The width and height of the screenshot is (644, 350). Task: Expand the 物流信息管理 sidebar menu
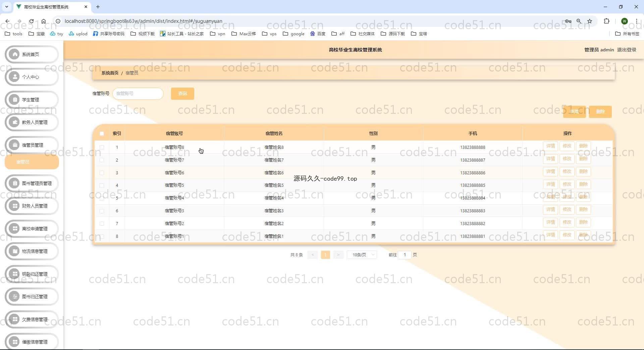pyautogui.click(x=32, y=251)
